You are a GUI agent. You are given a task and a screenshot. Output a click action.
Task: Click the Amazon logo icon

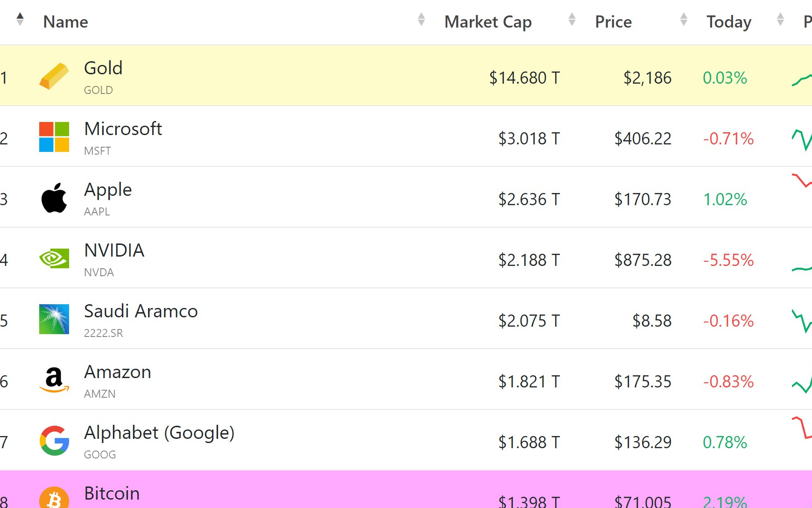pos(54,380)
